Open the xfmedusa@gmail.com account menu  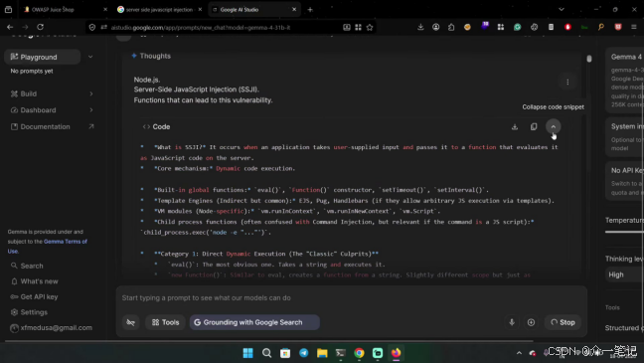click(x=52, y=327)
